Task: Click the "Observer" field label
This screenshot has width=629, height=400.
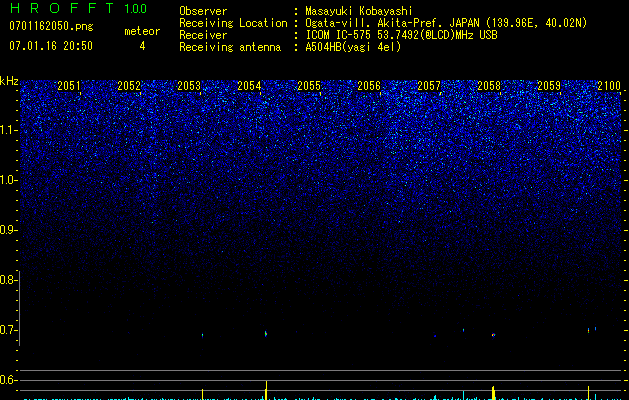Action: [x=203, y=11]
